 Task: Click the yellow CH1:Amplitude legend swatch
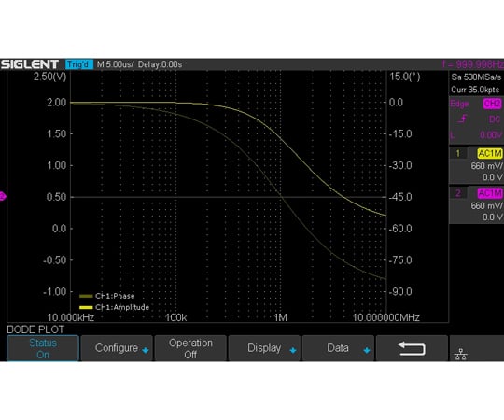point(86,307)
